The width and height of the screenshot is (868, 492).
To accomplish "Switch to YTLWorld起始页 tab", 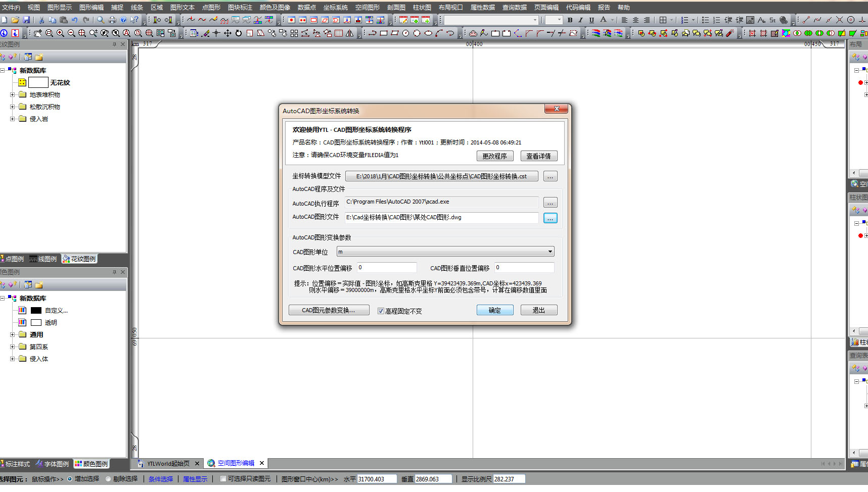I will (x=168, y=463).
